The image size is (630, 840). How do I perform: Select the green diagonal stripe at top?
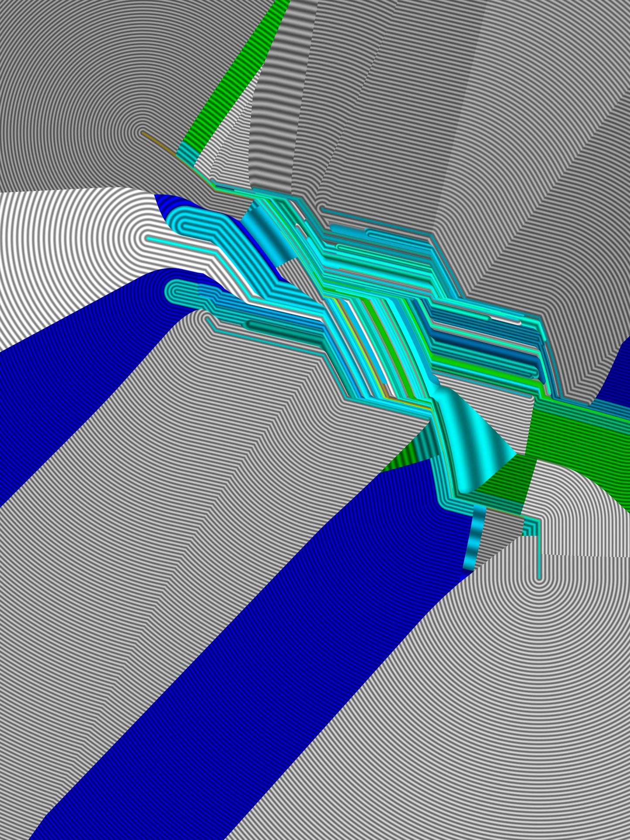click(235, 72)
